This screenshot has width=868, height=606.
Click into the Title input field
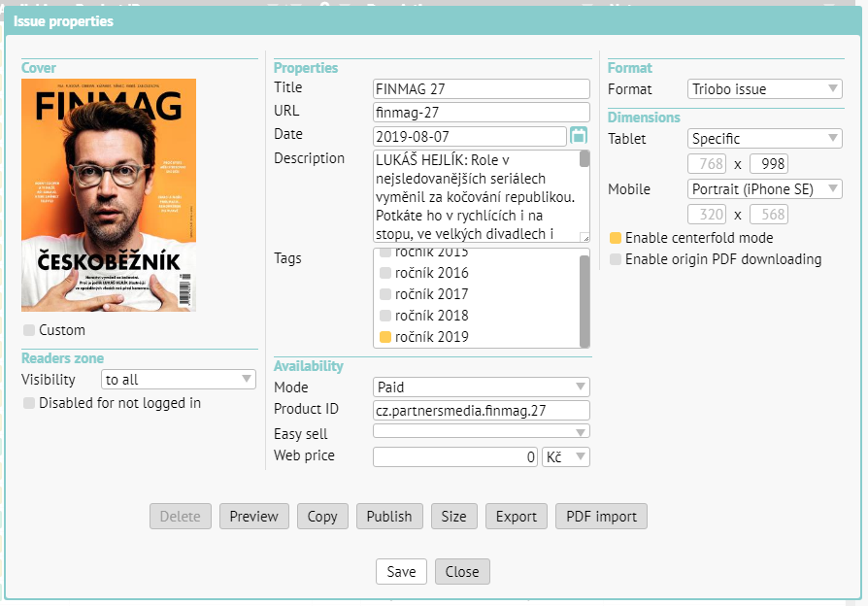pos(482,89)
